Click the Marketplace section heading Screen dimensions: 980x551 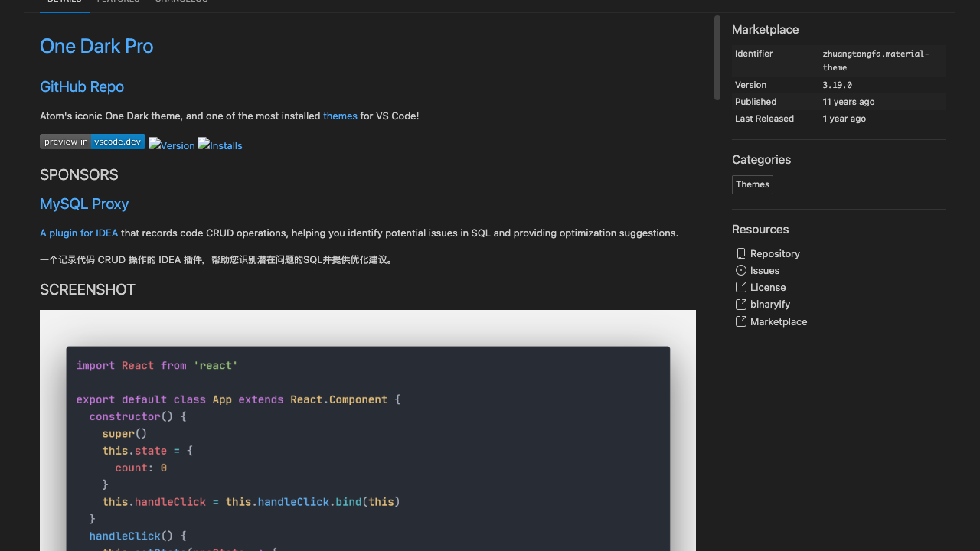[x=765, y=29]
